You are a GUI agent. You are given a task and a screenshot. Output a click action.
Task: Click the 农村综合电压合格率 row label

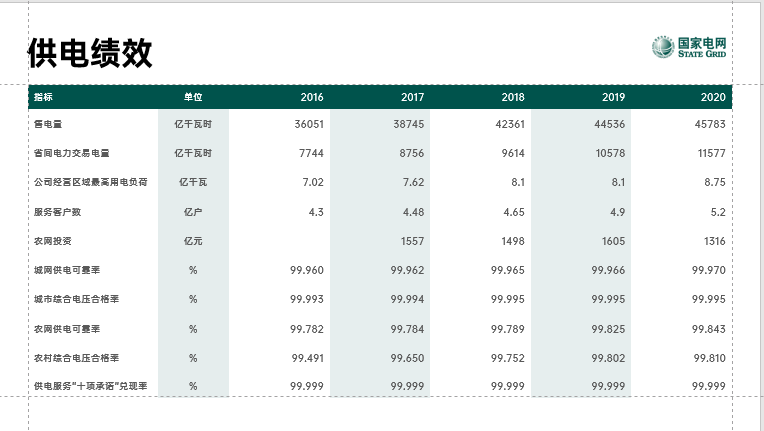(76, 358)
